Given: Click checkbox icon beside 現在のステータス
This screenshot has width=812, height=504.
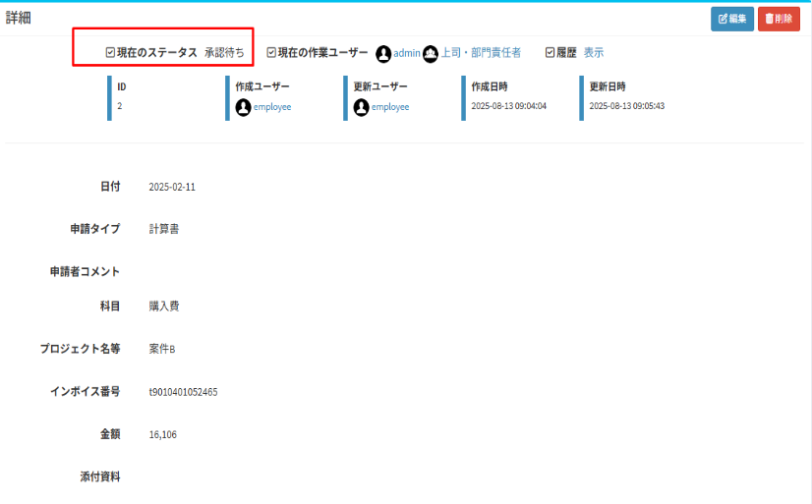Looking at the screenshot, I should click(110, 52).
